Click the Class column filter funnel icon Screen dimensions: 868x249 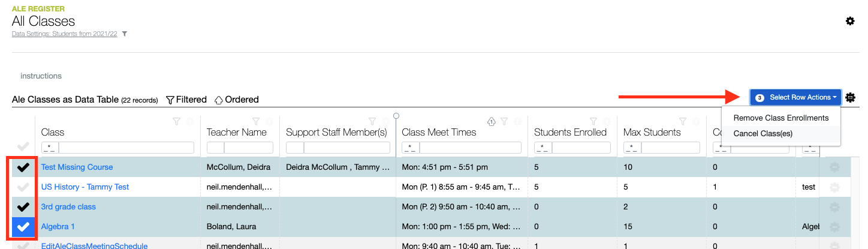coord(176,121)
